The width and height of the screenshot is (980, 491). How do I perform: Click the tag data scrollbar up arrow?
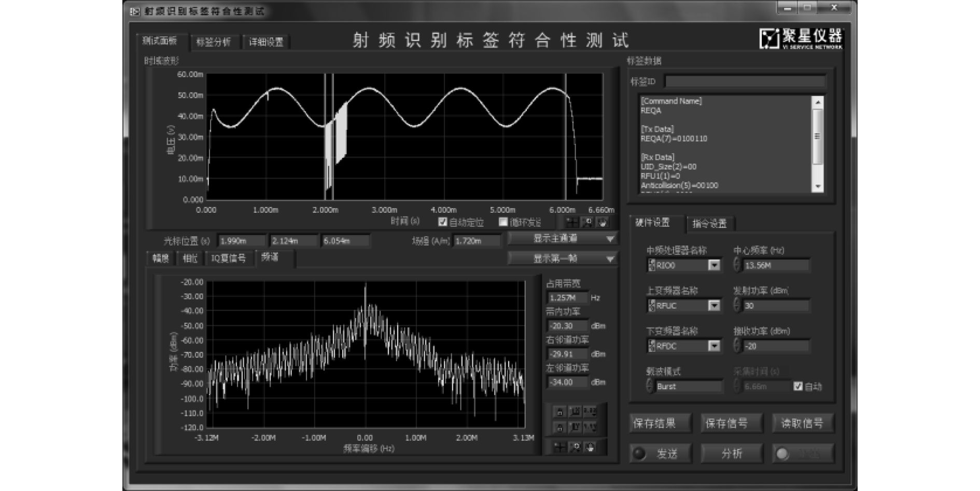click(818, 102)
